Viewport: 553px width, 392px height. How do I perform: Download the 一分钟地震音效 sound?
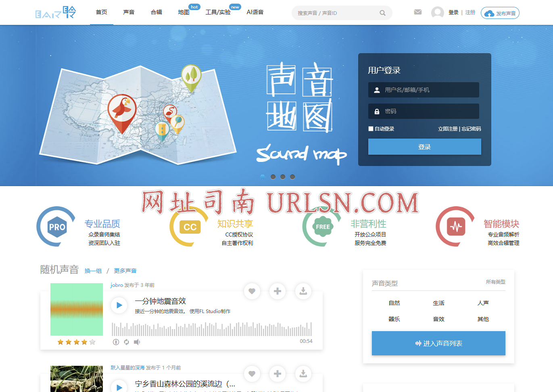303,291
